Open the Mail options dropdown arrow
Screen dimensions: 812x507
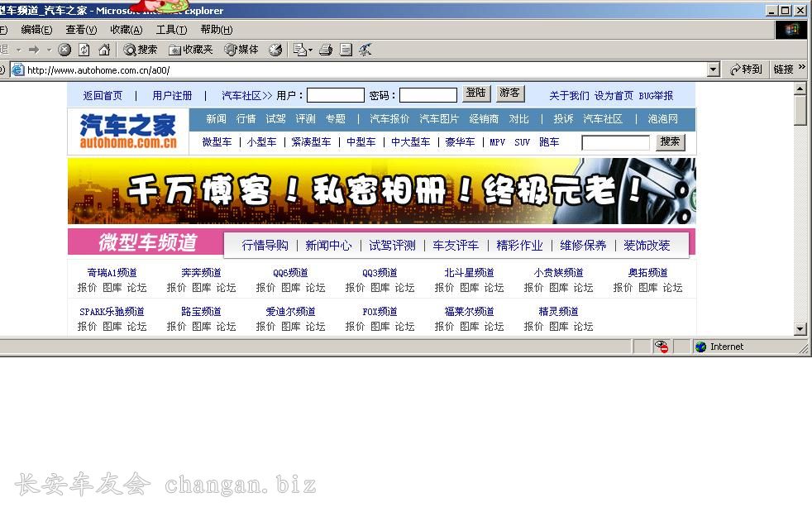[310, 50]
